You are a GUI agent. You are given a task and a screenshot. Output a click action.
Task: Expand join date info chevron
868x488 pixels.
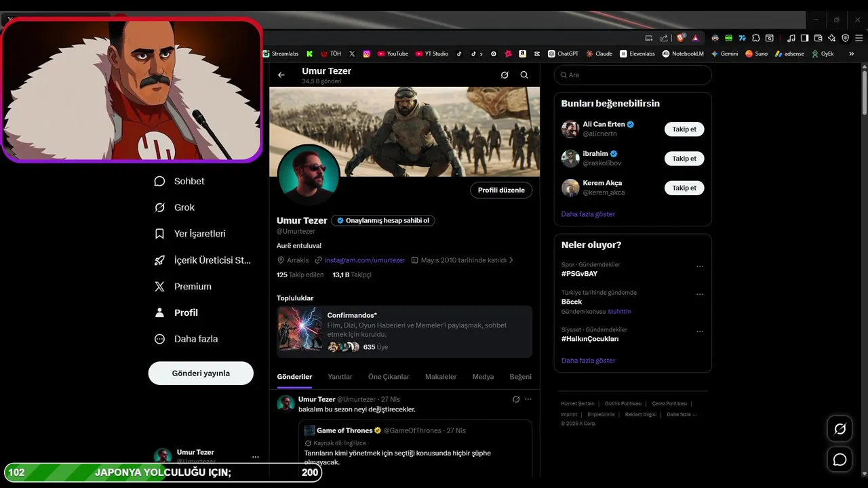(511, 260)
